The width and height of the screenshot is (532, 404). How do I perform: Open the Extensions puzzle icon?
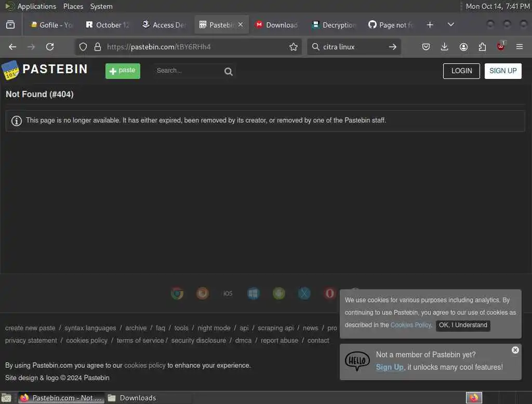482,47
